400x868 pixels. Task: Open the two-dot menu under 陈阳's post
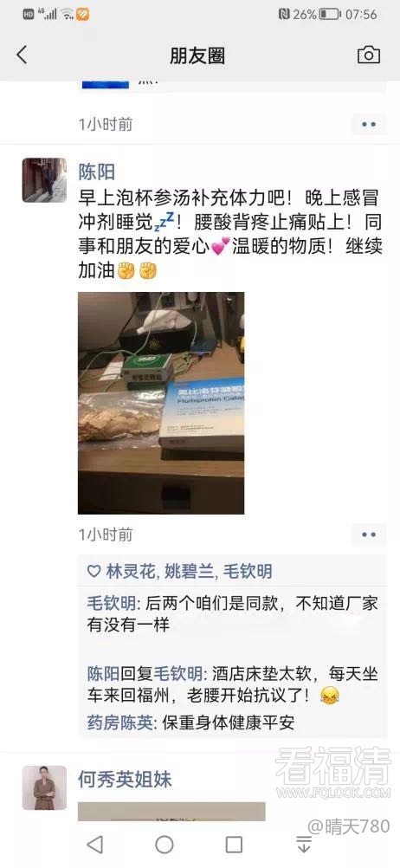point(369,534)
